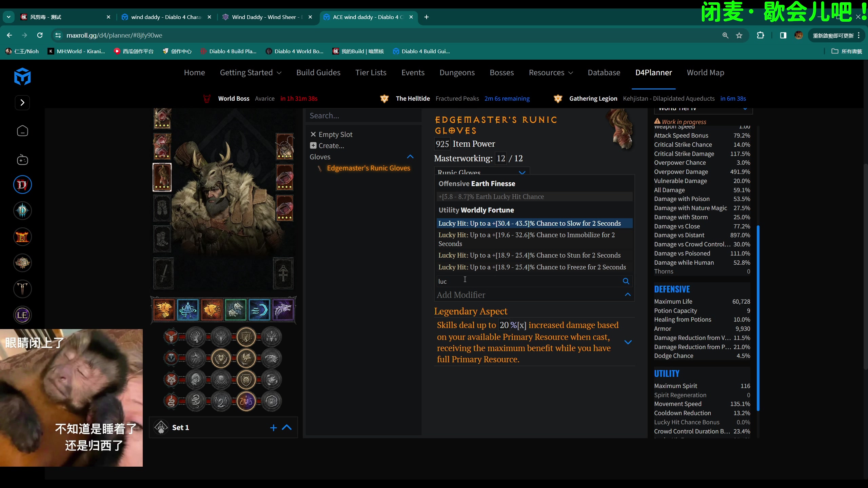
Task: Open the Resources dropdown menu
Action: pos(551,73)
